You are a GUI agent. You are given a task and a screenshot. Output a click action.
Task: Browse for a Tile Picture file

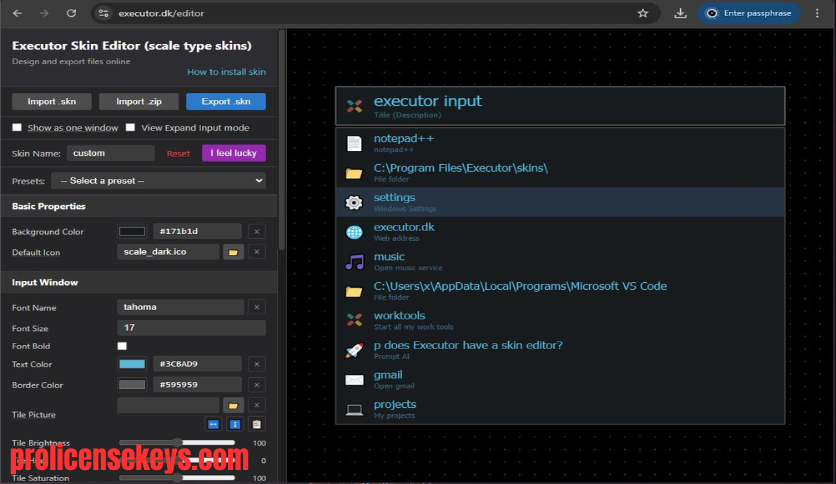(233, 406)
